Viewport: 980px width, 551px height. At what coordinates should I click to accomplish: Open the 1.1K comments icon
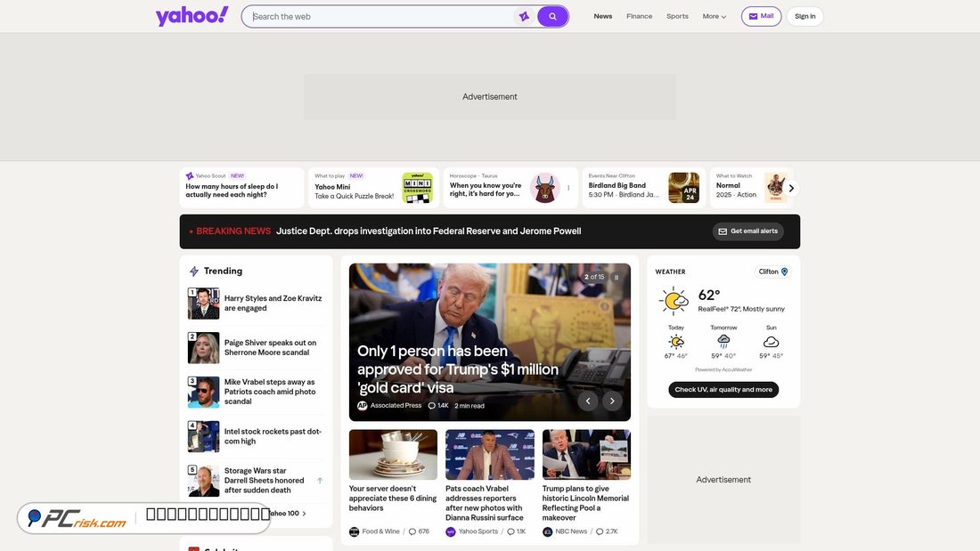coord(510,531)
